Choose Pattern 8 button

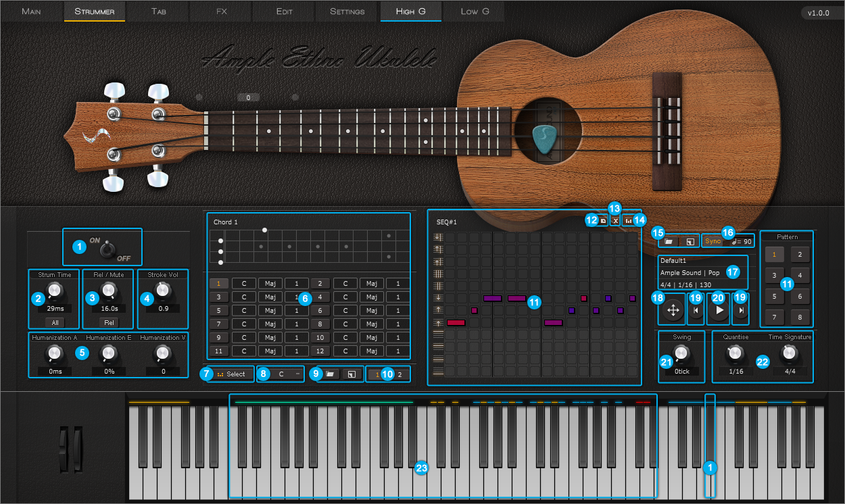point(799,317)
